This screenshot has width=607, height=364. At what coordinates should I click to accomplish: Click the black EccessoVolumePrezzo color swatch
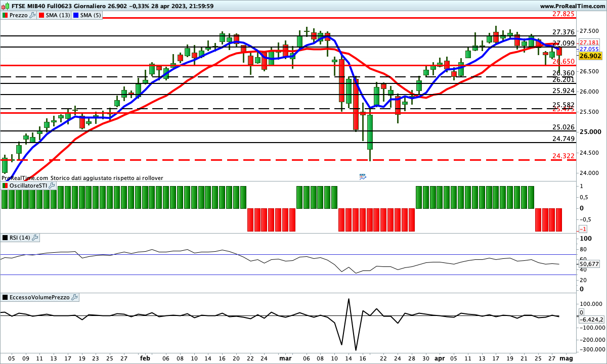point(5,297)
